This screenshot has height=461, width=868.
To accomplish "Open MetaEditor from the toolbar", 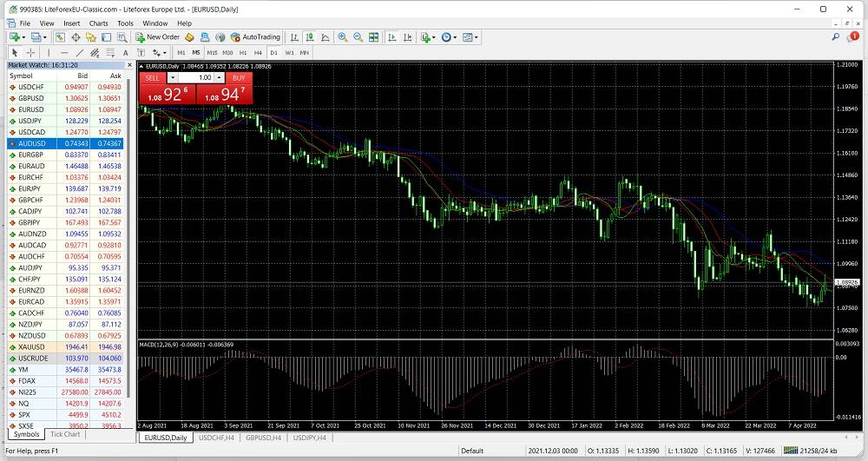I will (189, 37).
